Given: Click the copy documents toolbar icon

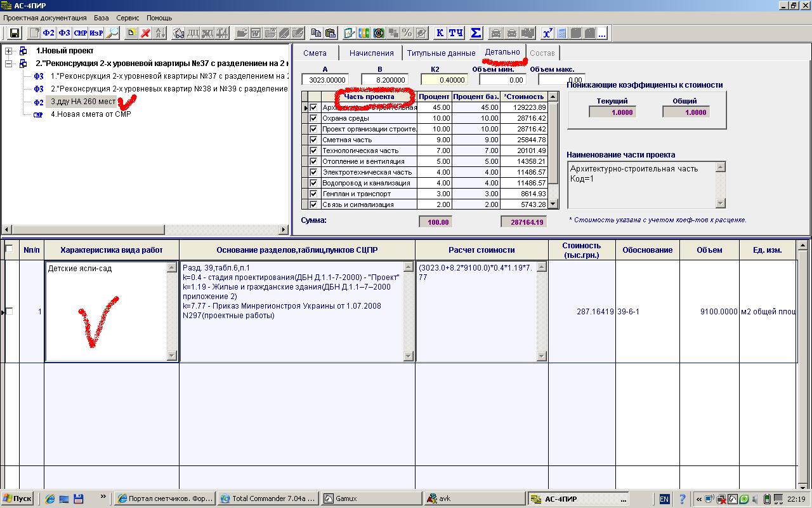Looking at the screenshot, I should (x=315, y=33).
